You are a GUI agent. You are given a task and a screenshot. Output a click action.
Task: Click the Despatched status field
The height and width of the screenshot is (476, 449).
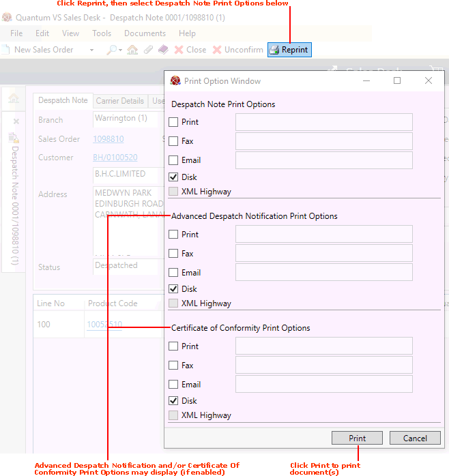(x=128, y=267)
